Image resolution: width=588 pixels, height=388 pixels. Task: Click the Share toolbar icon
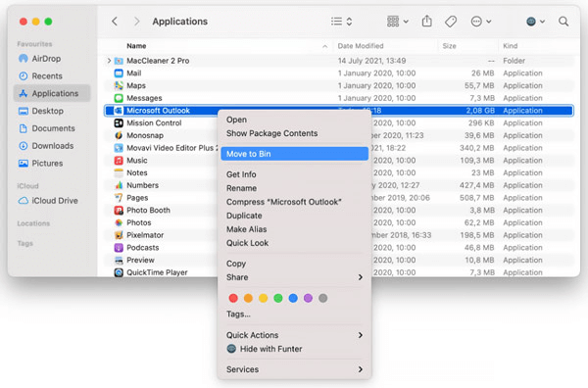tap(426, 21)
